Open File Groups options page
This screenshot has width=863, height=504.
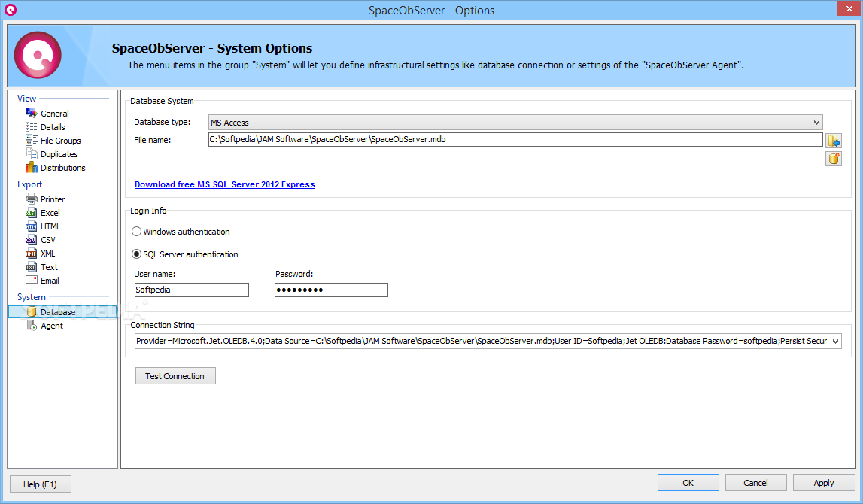[x=60, y=141]
